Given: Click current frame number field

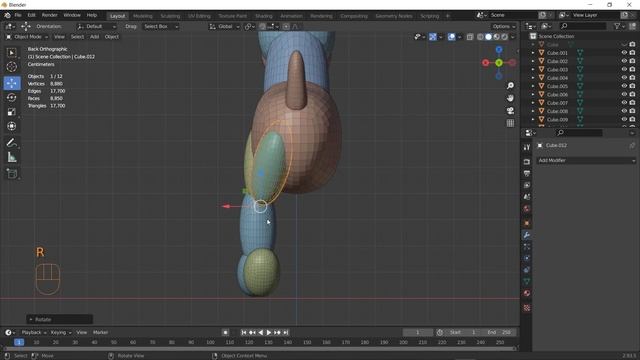Looking at the screenshot, I should coord(418,332).
